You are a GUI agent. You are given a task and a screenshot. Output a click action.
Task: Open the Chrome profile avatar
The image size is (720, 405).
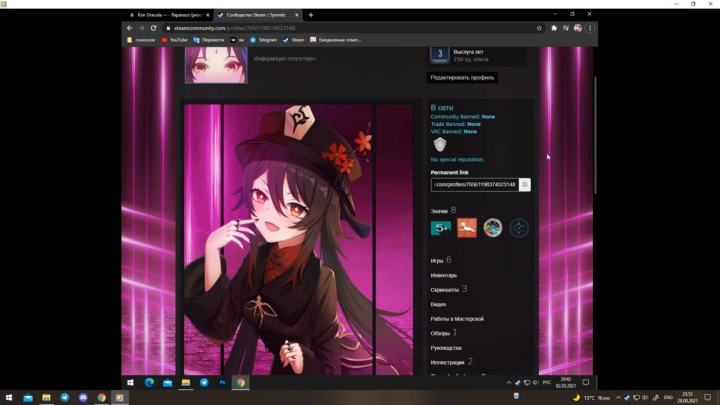point(578,28)
